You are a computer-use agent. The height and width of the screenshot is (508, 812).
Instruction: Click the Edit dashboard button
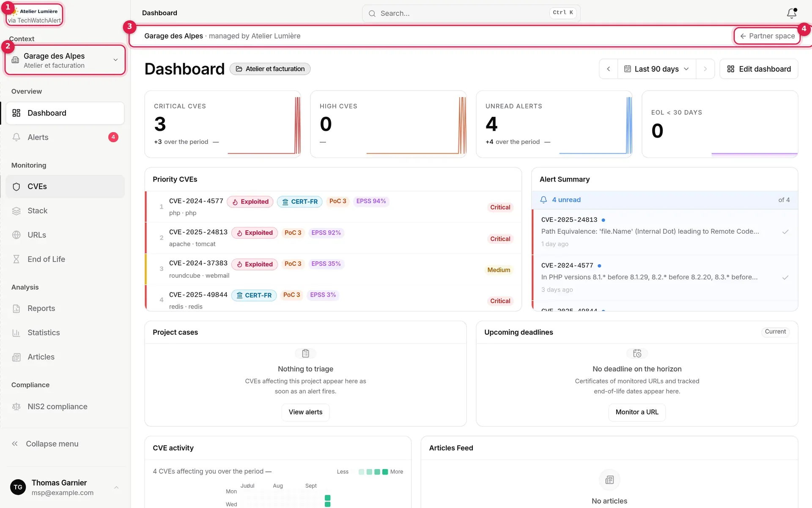[759, 69]
